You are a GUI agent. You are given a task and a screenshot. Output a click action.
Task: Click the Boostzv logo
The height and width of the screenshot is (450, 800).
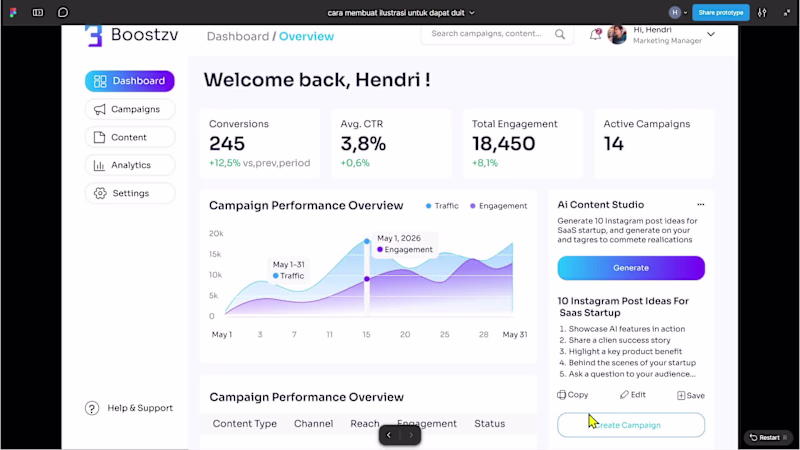[x=132, y=35]
